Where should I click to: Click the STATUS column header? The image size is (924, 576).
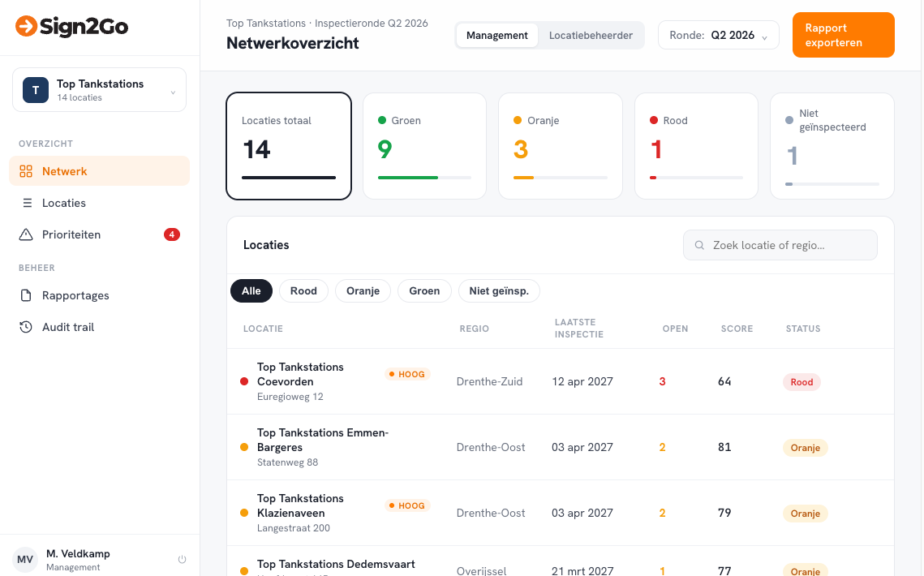tap(802, 329)
